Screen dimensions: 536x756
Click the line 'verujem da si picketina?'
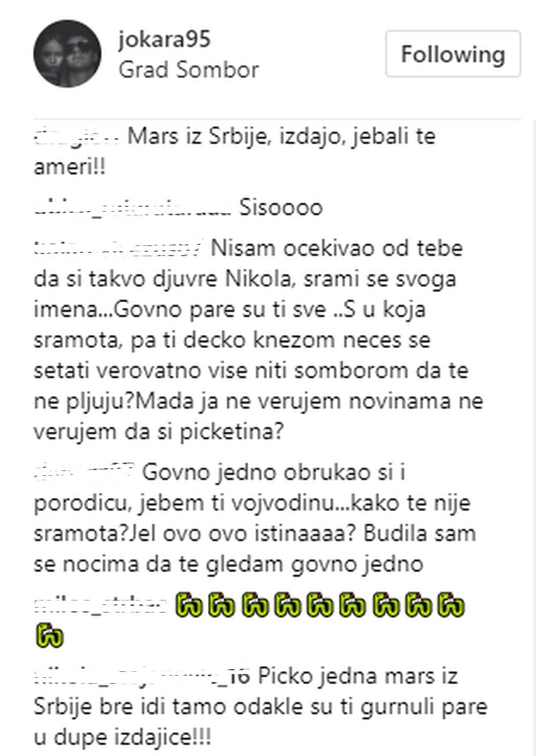click(x=158, y=432)
